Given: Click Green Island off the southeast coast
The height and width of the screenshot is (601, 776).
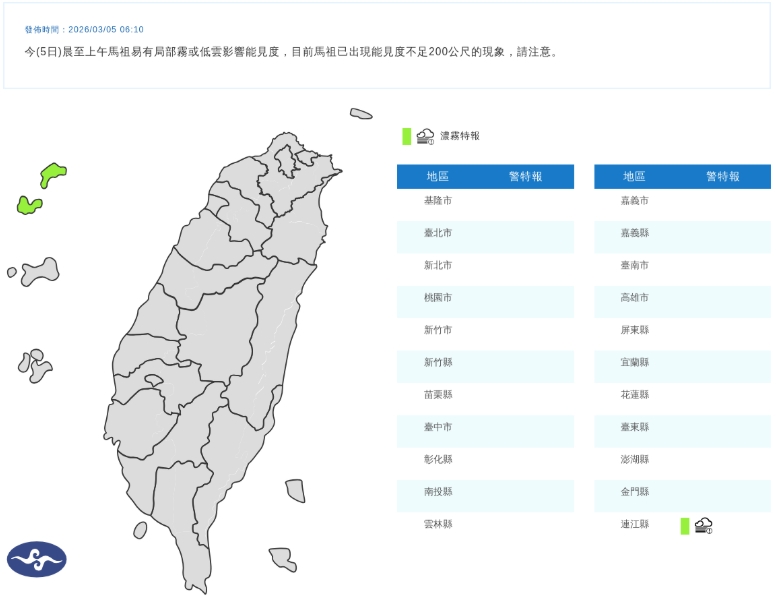Looking at the screenshot, I should click(x=295, y=491).
